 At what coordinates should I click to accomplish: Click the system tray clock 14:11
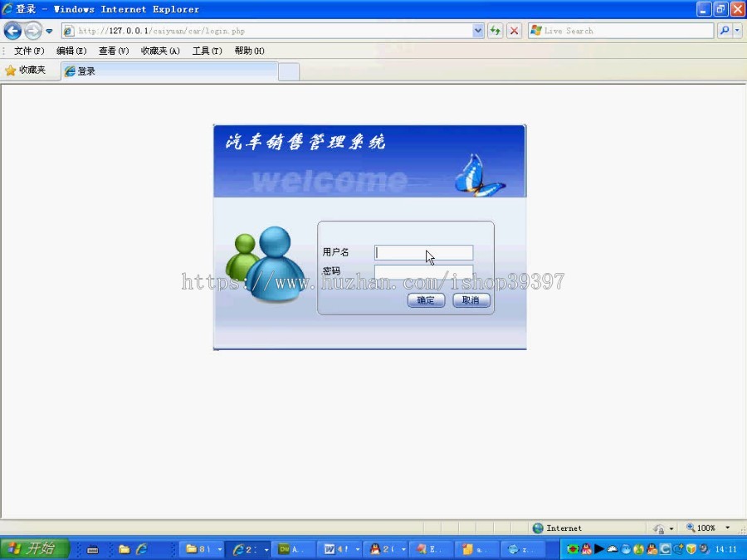coord(726,549)
